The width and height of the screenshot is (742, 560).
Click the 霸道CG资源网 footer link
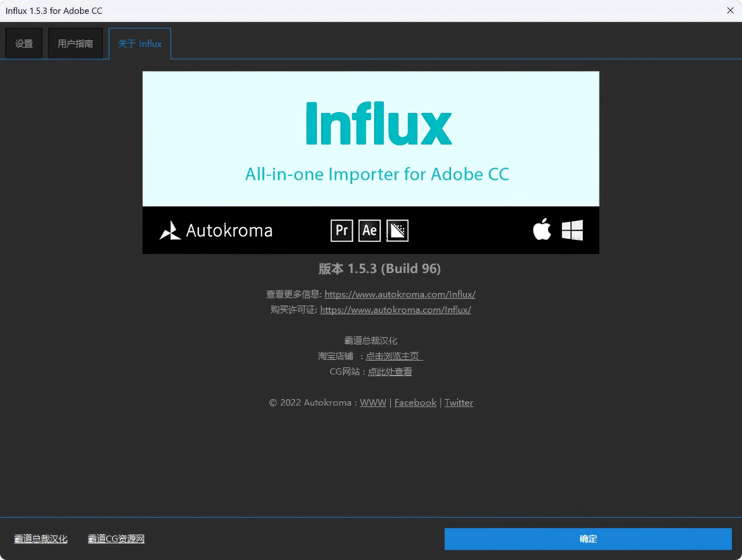click(x=116, y=539)
